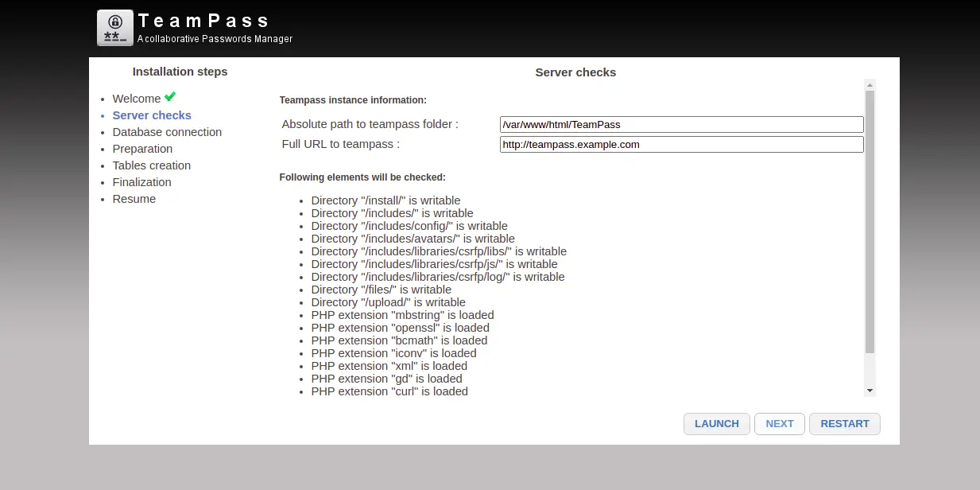Click the green checkmark beside Welcome

(170, 97)
